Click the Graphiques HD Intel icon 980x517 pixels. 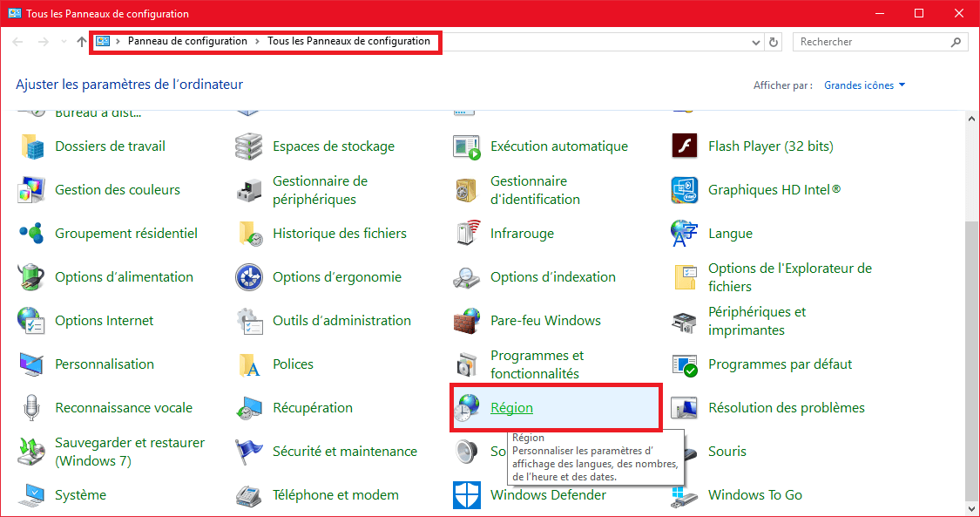point(684,190)
